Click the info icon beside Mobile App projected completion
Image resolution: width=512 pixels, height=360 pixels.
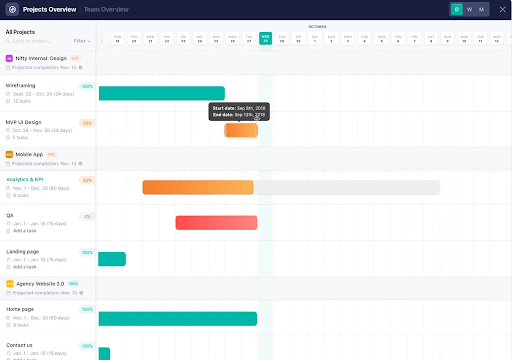click(x=80, y=164)
